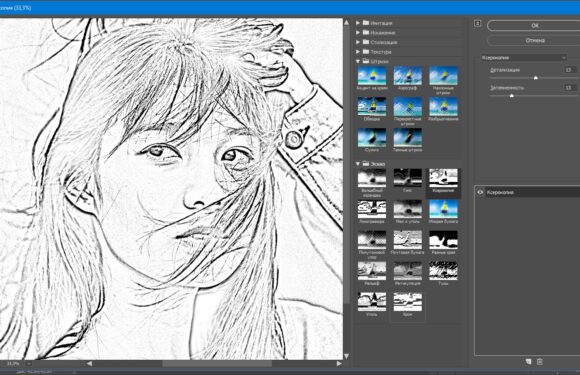Select the Обводка filter thumbnail

[372, 107]
